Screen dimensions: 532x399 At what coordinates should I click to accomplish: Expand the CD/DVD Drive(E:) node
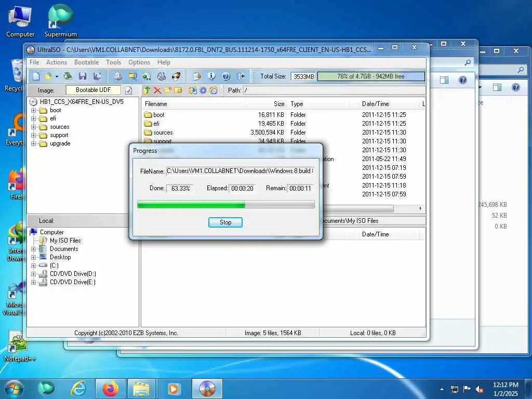coord(33,282)
